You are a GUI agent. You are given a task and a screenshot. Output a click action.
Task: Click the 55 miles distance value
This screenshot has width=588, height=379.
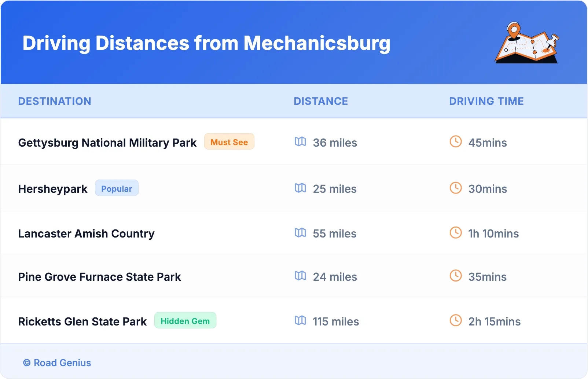[x=335, y=233]
